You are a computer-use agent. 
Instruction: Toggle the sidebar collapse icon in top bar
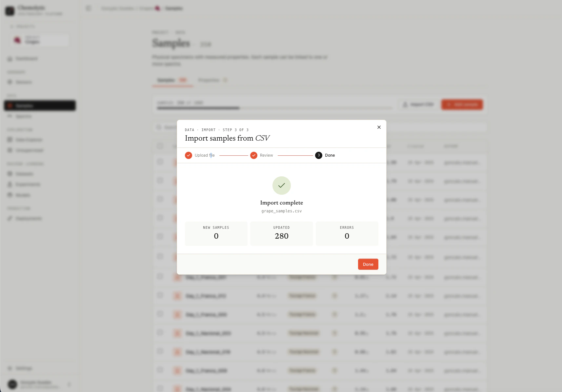point(89,8)
